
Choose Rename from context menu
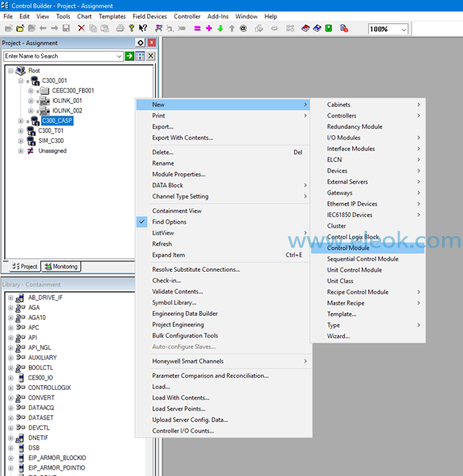click(x=223, y=163)
